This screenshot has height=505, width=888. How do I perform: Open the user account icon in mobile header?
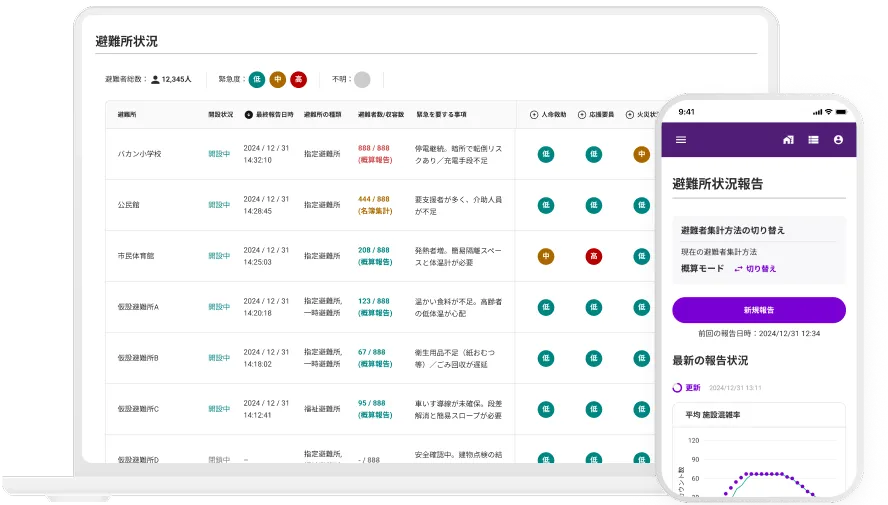pos(838,140)
